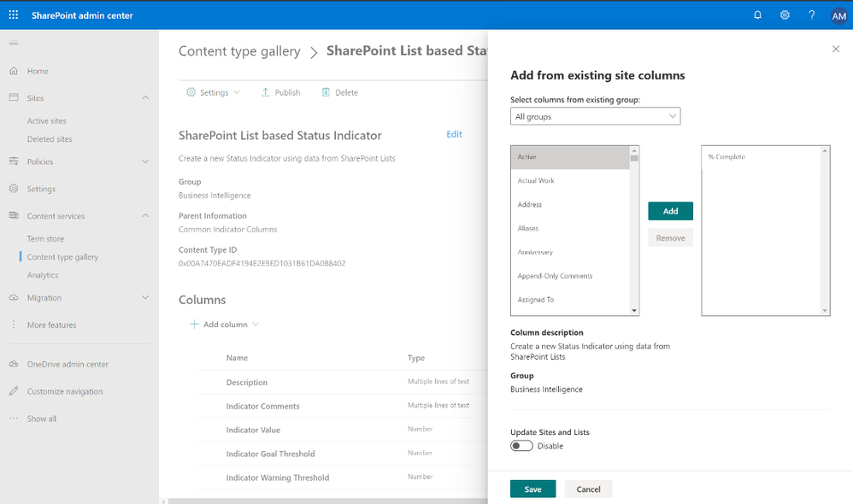Click the Indicator Warning Threshold row

click(342, 478)
